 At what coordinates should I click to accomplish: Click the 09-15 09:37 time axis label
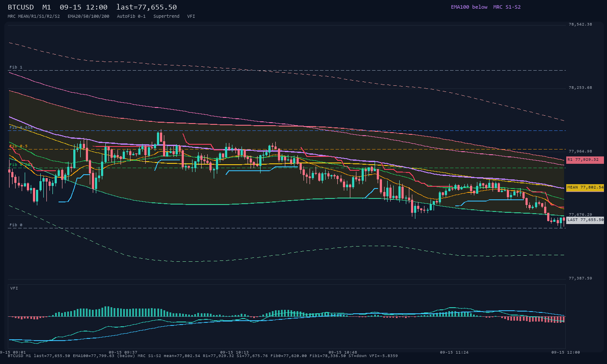point(123,352)
